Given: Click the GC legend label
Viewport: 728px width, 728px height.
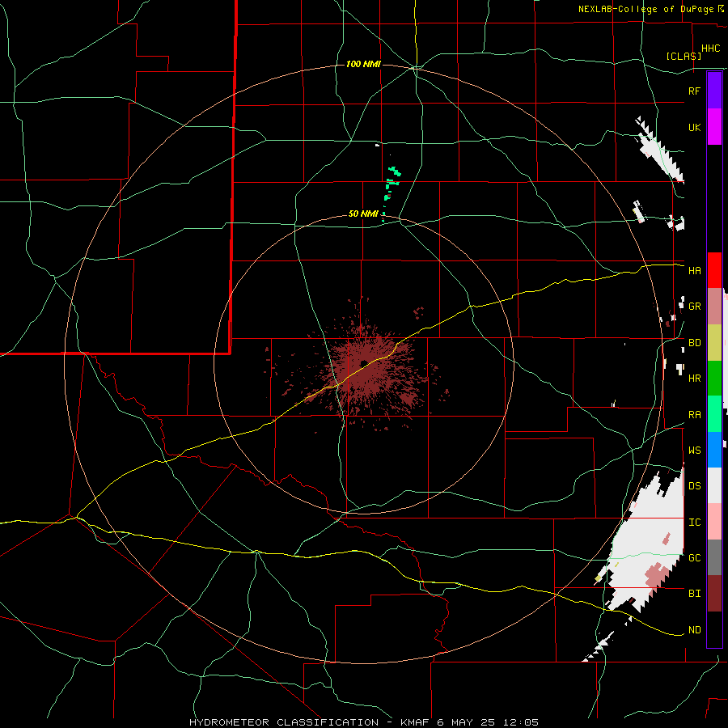Looking at the screenshot, I should click(694, 558).
